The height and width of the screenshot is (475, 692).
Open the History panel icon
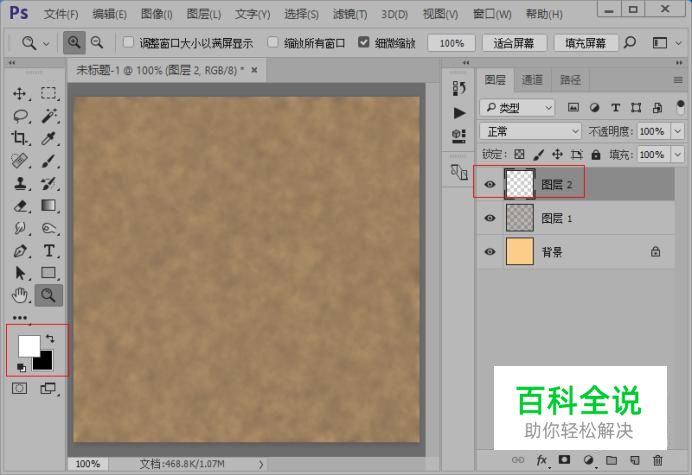459,88
